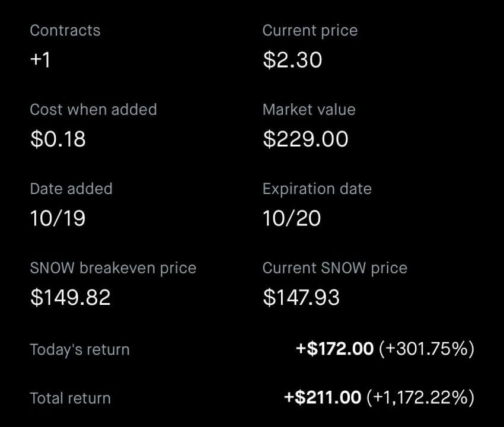Select the Contracts label
The width and height of the screenshot is (504, 427).
[x=65, y=31]
